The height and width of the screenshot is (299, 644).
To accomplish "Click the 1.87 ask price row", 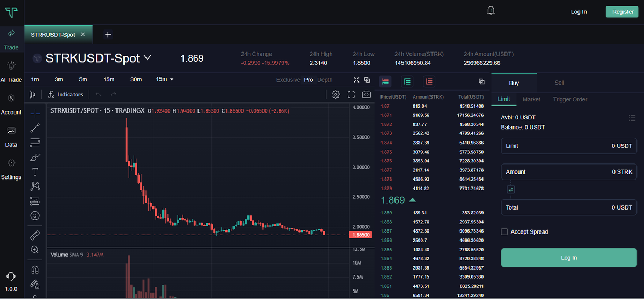I will click(433, 106).
